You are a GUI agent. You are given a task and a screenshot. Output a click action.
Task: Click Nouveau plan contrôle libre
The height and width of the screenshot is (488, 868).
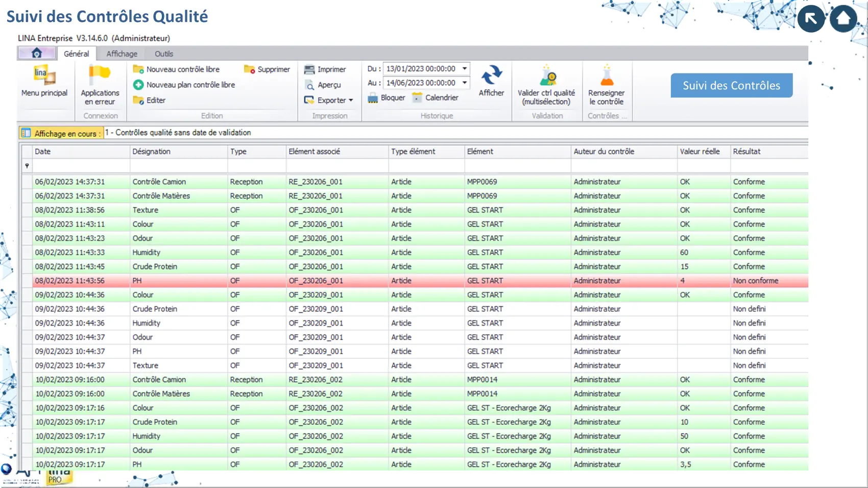click(x=184, y=85)
